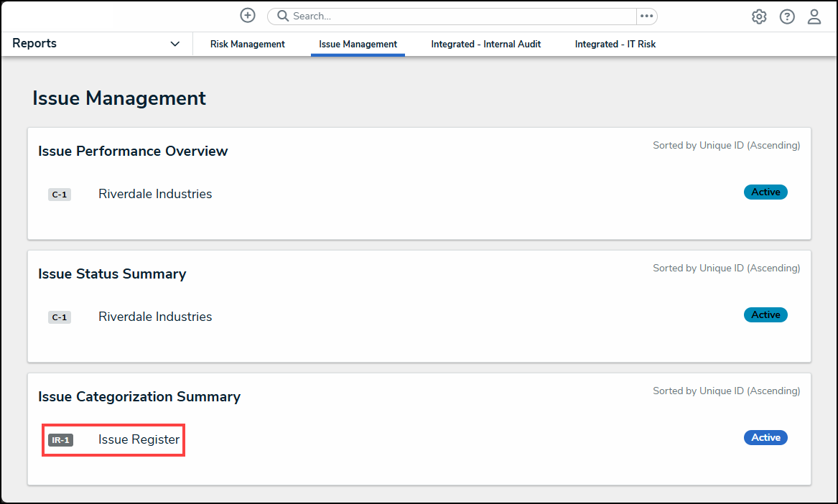Open the help question mark icon
This screenshot has height=504, width=838.
[787, 17]
